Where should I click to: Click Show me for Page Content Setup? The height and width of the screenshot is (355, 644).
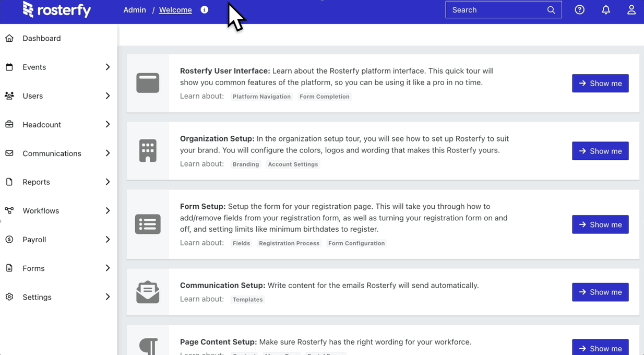click(600, 347)
